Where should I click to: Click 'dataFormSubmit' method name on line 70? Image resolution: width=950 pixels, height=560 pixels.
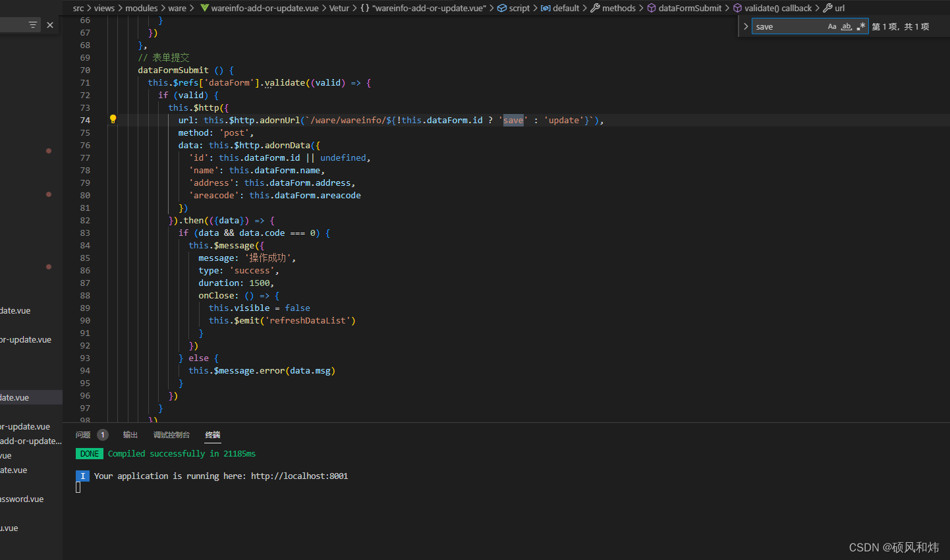tap(173, 70)
